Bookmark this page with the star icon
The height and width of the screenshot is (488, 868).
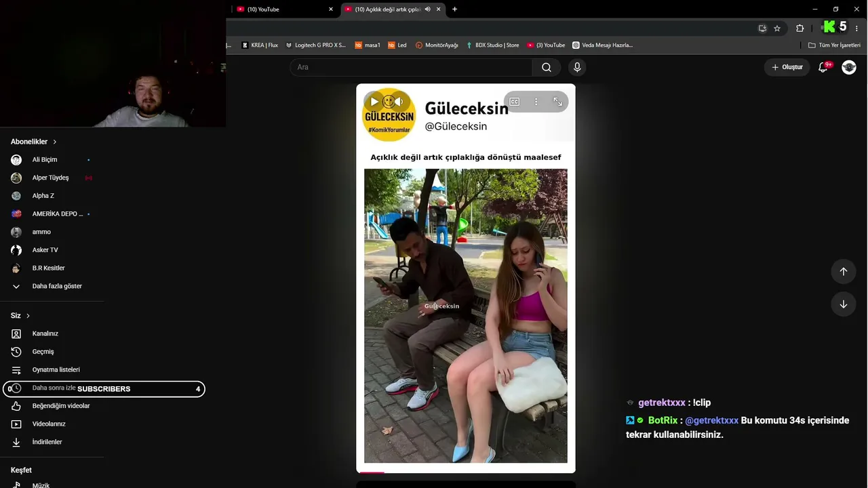coord(777,28)
